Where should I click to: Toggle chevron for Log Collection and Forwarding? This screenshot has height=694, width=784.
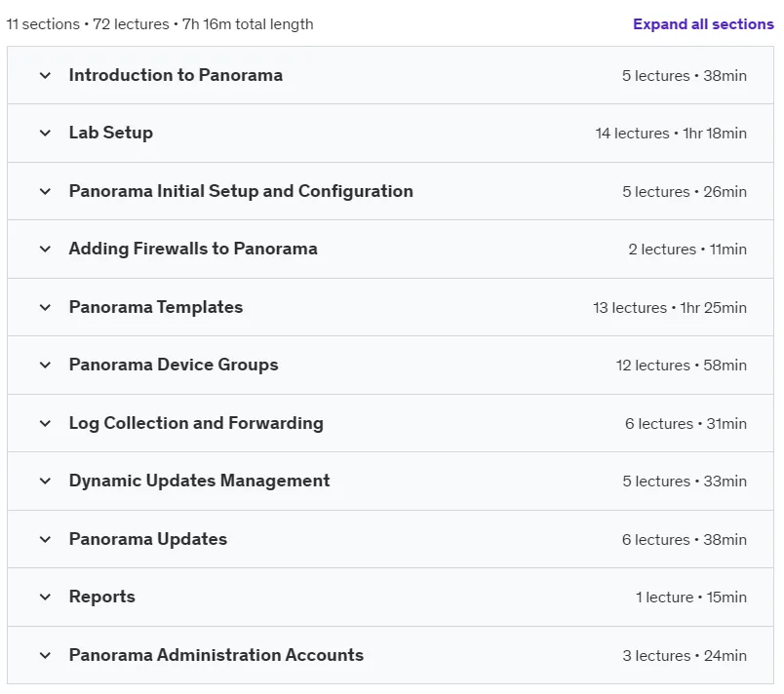45,423
